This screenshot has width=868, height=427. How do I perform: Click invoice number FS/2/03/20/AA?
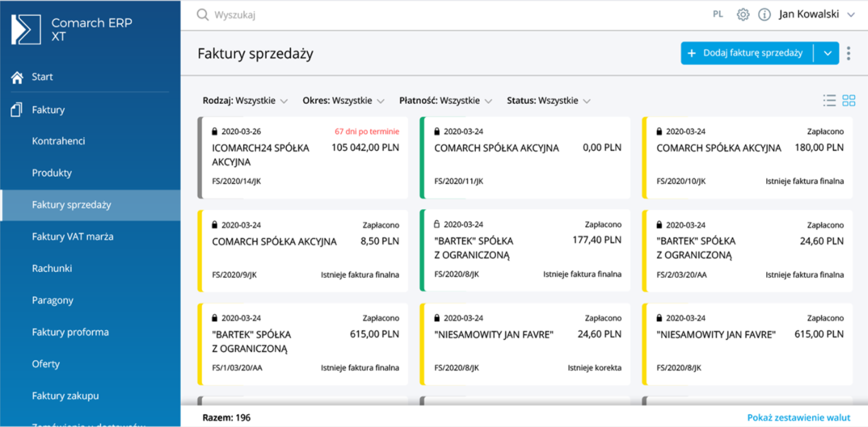(680, 275)
